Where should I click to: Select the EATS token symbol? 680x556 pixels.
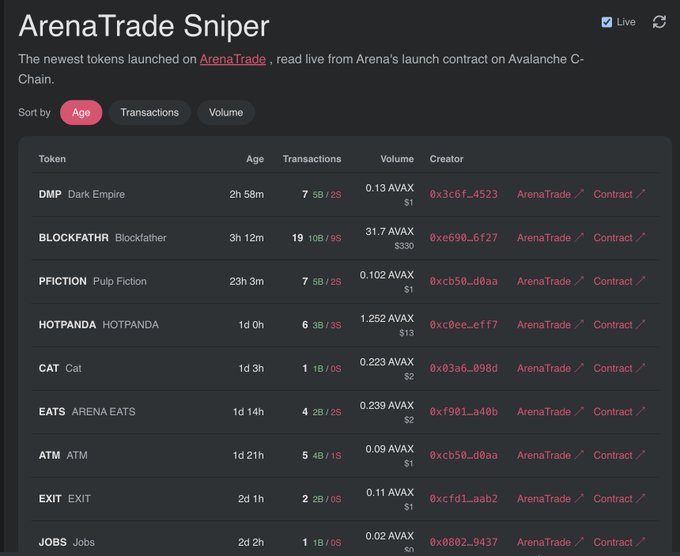tap(52, 412)
